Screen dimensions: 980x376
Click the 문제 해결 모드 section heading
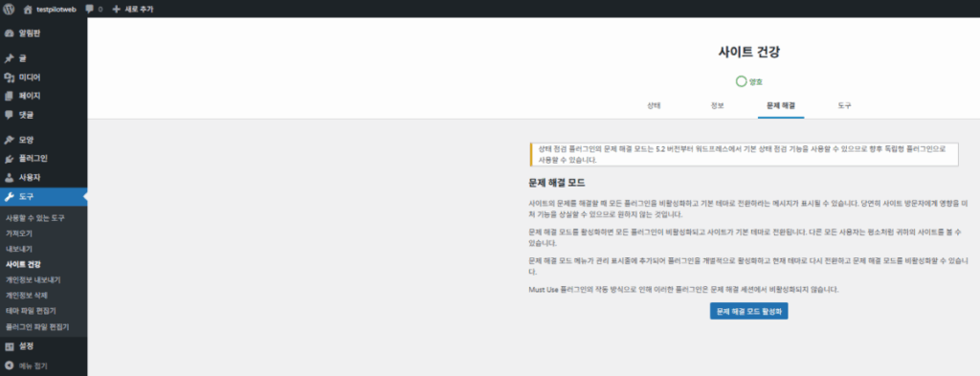[x=557, y=183]
